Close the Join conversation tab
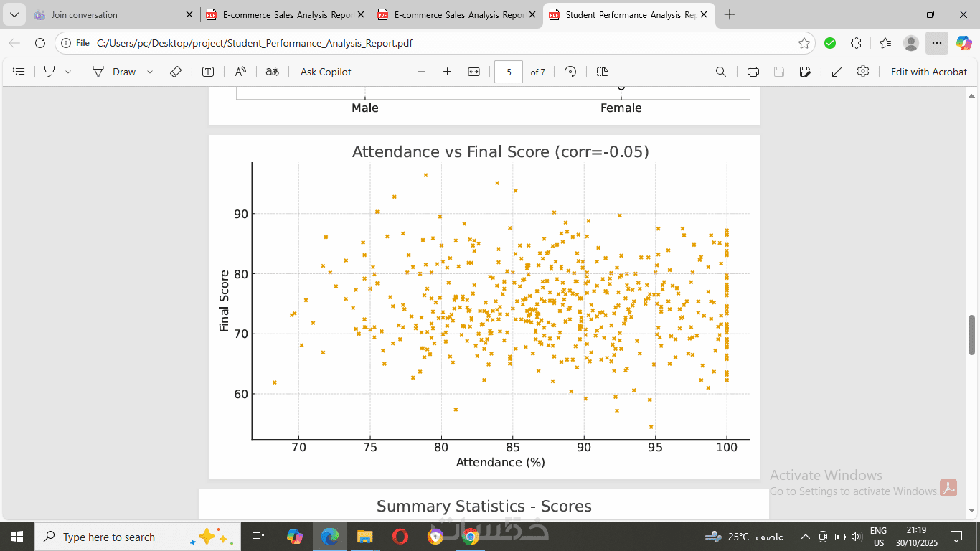980x551 pixels. [189, 14]
